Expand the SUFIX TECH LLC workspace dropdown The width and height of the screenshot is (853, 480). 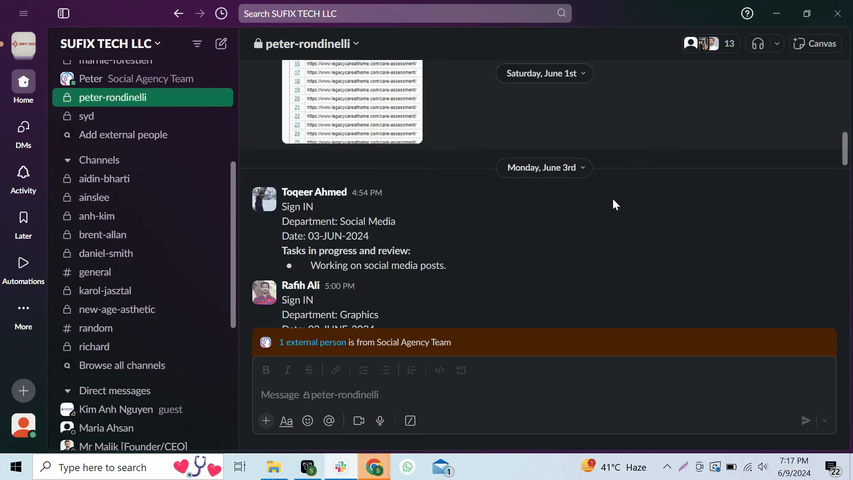(110, 44)
